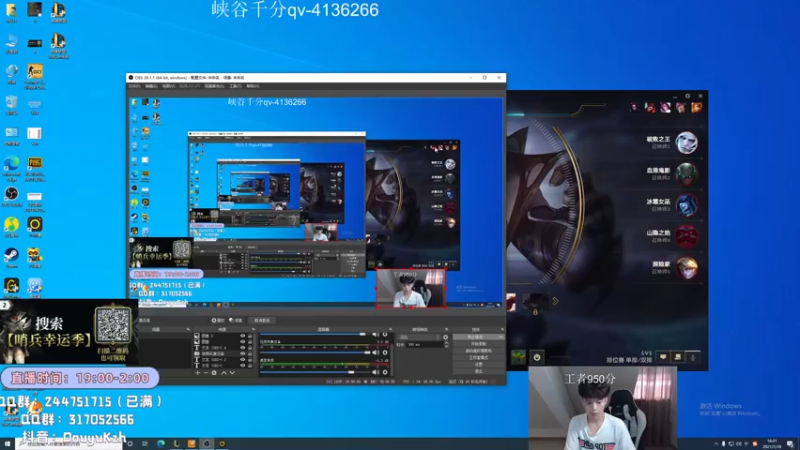Mute the 桌面音频 audio channel
Image resolution: width=800 pixels, height=450 pixels.
pyautogui.click(x=376, y=372)
